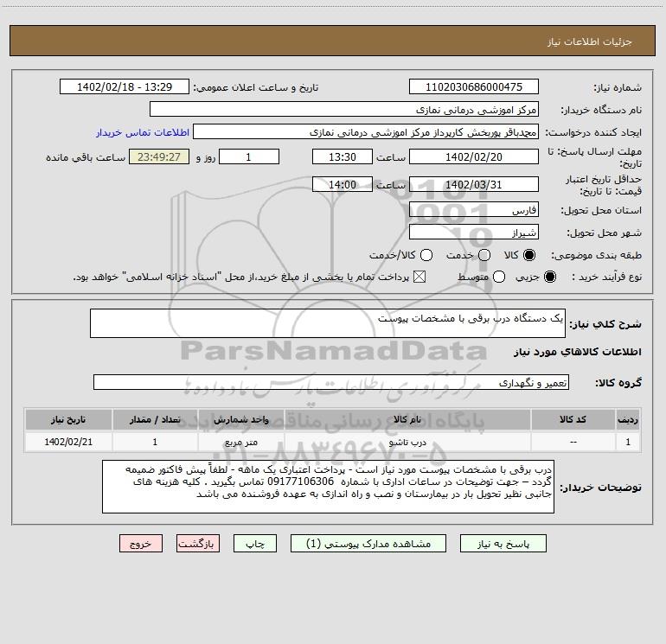Click the بازگشت back button
This screenshot has width=666, height=644.
coord(198,544)
